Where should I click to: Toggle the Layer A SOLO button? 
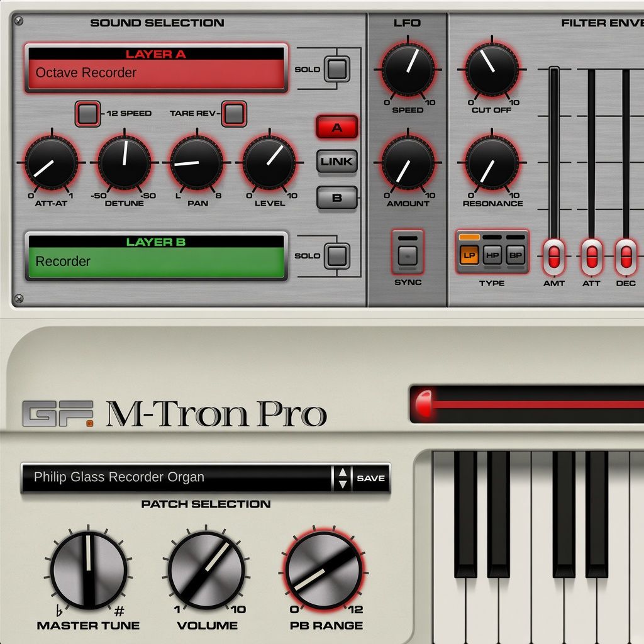(x=337, y=69)
